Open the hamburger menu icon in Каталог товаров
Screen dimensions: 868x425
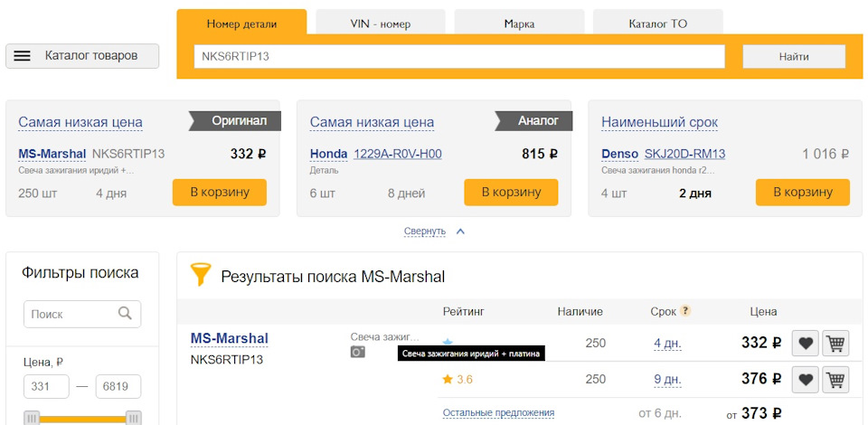point(22,56)
